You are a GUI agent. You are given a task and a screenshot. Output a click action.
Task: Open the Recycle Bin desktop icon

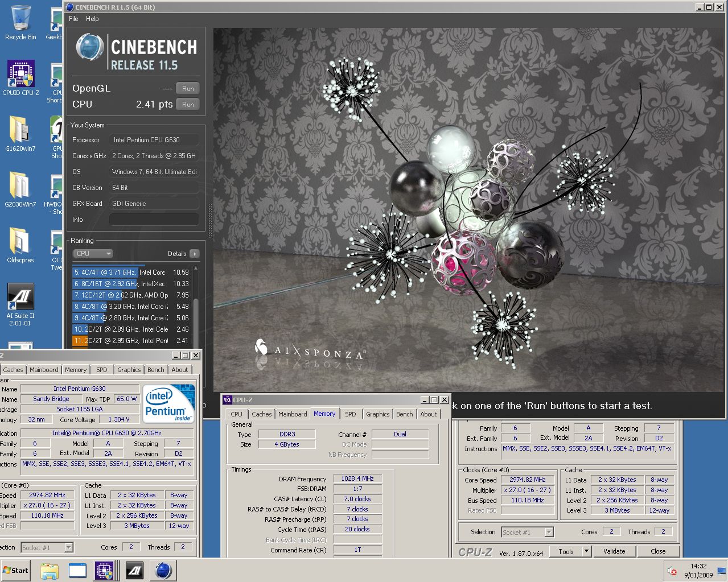(20, 23)
